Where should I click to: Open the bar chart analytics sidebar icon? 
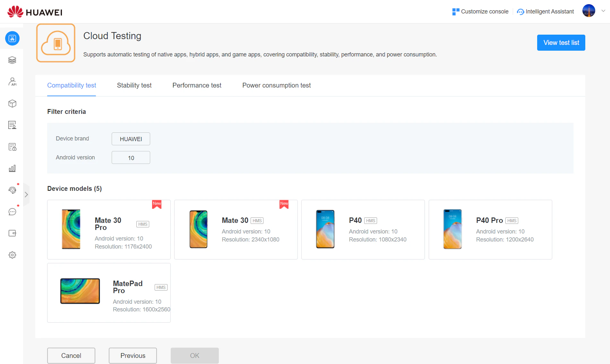pyautogui.click(x=12, y=168)
